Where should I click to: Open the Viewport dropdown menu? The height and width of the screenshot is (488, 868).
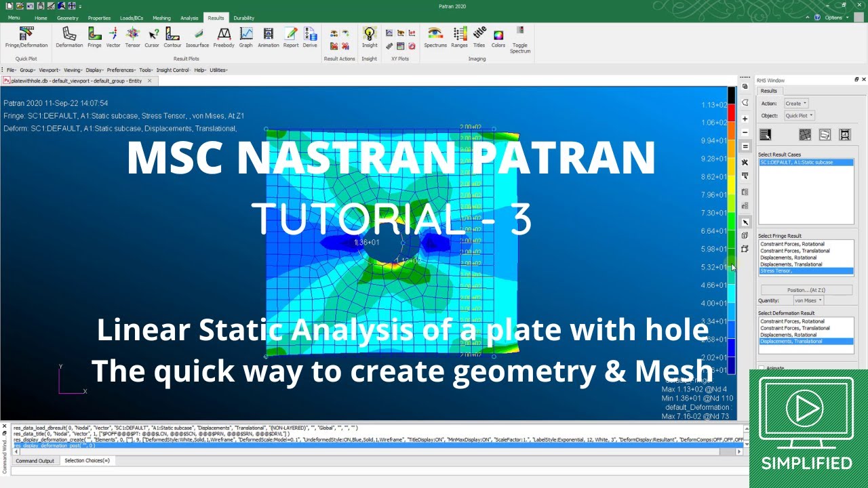click(x=50, y=70)
